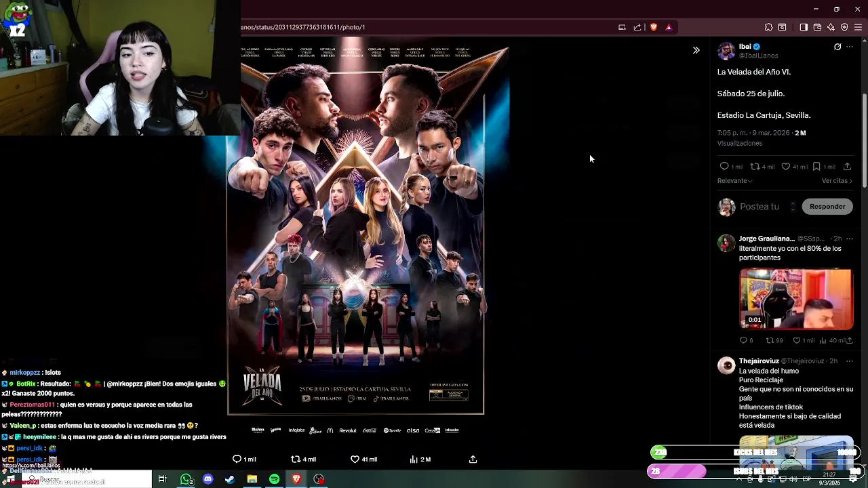
Task: Click the browser address bar URL
Action: (302, 27)
